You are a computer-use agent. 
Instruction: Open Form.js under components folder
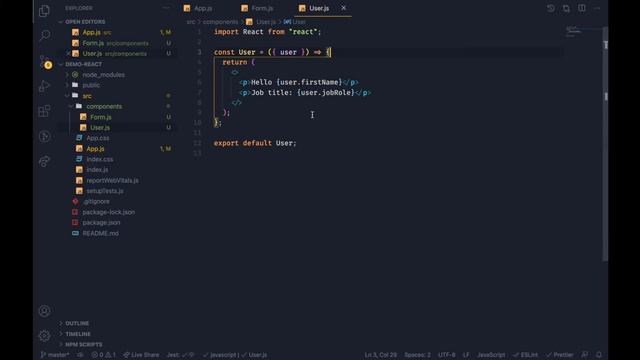pos(101,117)
